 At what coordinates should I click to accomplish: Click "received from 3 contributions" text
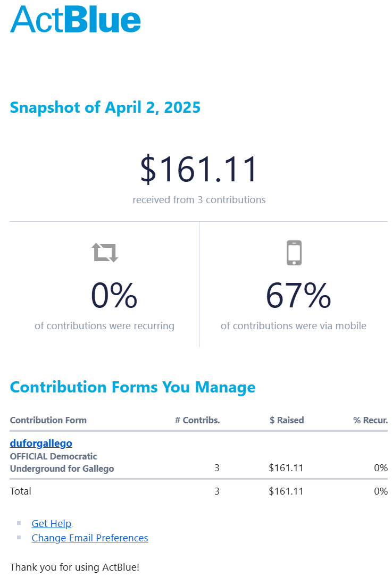click(x=199, y=200)
